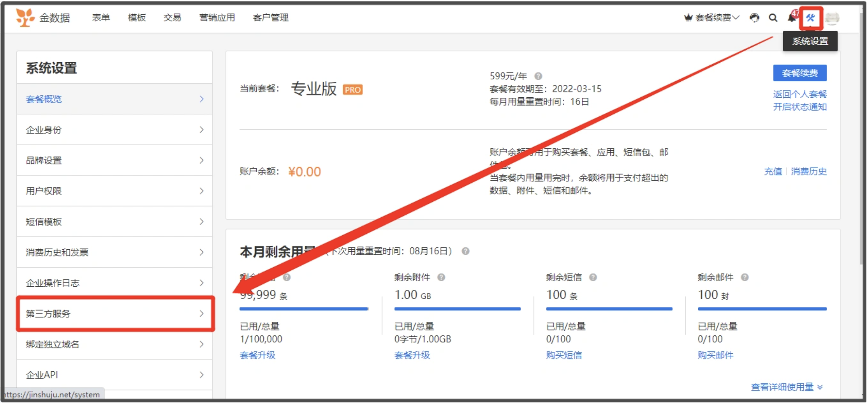The height and width of the screenshot is (406, 868).
Task: Click 返回个人套餐 link
Action: pos(799,94)
